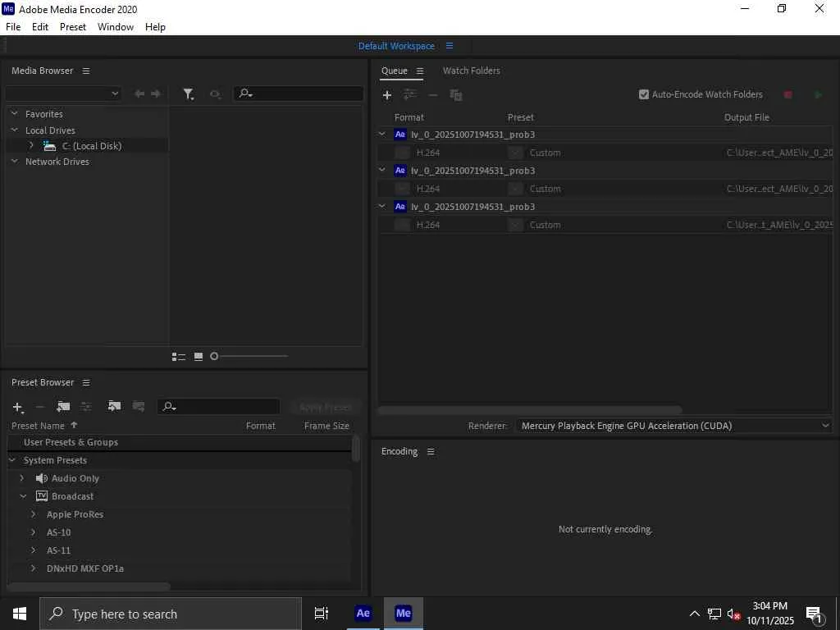This screenshot has height=630, width=840.
Task: Open the Media Browser panel menu
Action: 85,71
